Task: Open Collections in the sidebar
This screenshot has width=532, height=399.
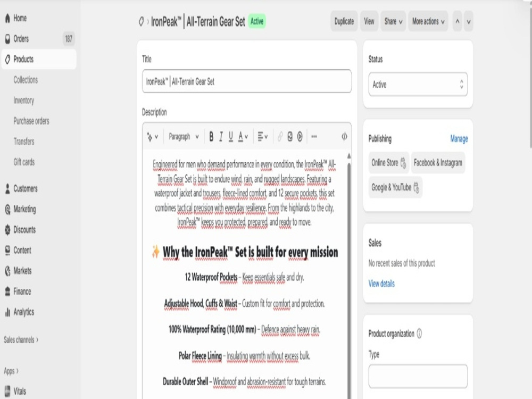Action: click(26, 80)
